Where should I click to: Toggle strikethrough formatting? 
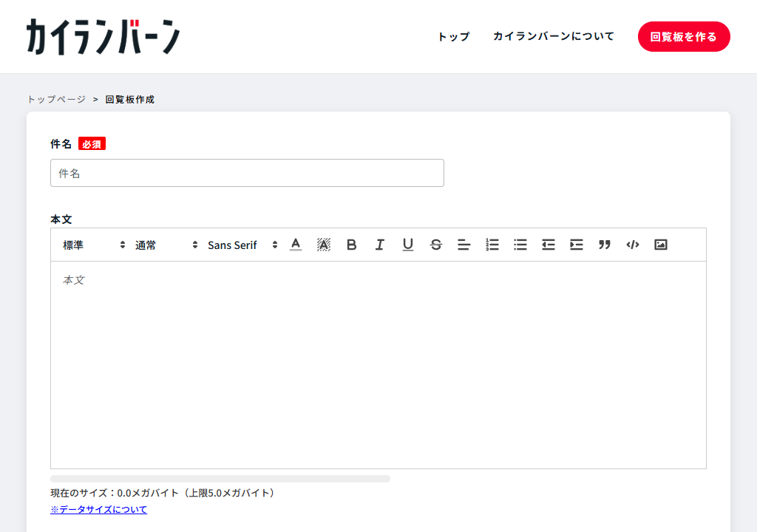point(436,245)
